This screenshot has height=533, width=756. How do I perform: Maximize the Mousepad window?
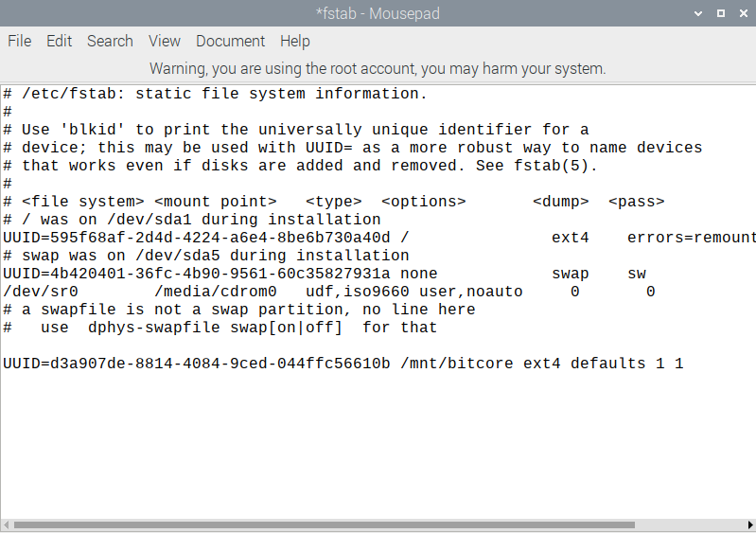721,13
